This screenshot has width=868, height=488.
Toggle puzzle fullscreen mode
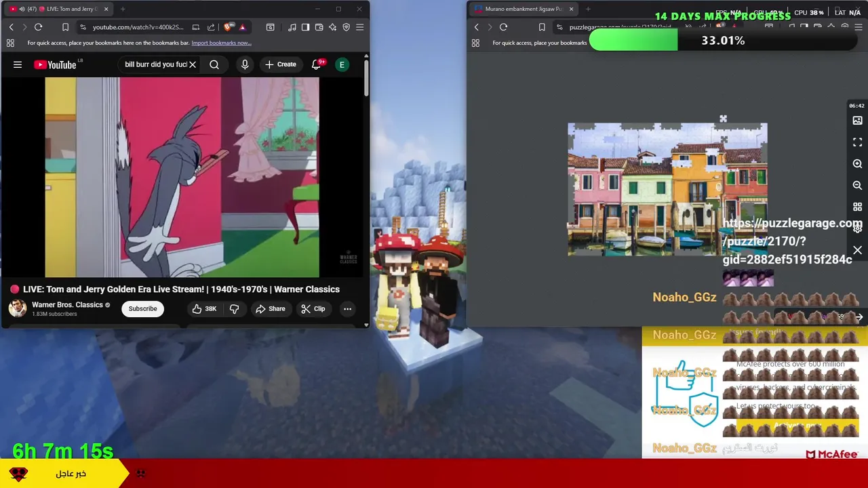point(857,142)
